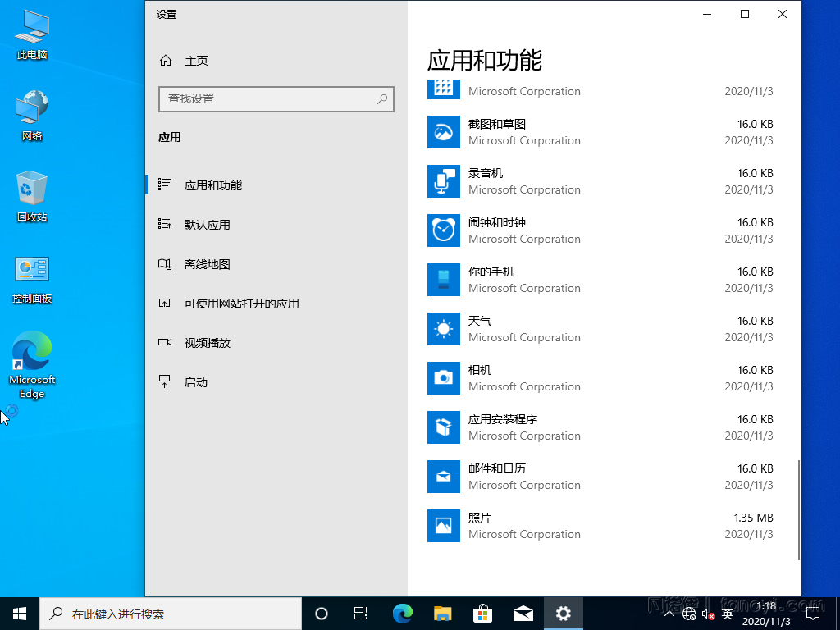Select the 录音机 app icon
840x630 pixels.
[x=443, y=181]
